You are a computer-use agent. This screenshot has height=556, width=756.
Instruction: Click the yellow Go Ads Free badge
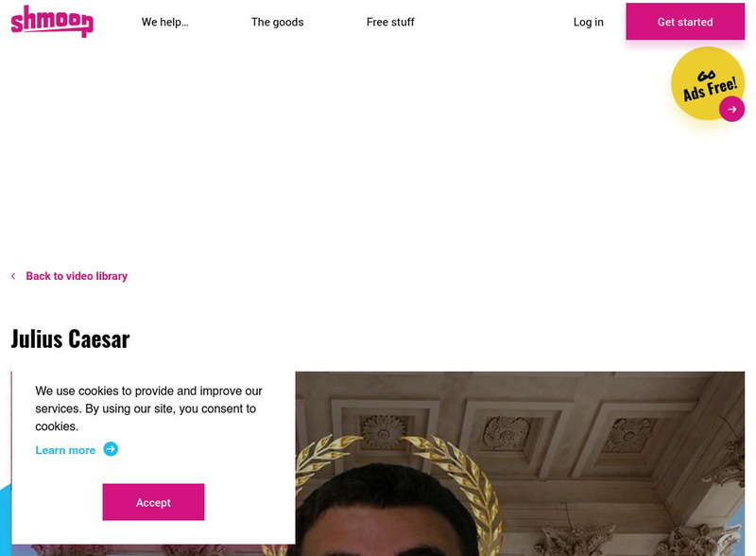coord(707,83)
